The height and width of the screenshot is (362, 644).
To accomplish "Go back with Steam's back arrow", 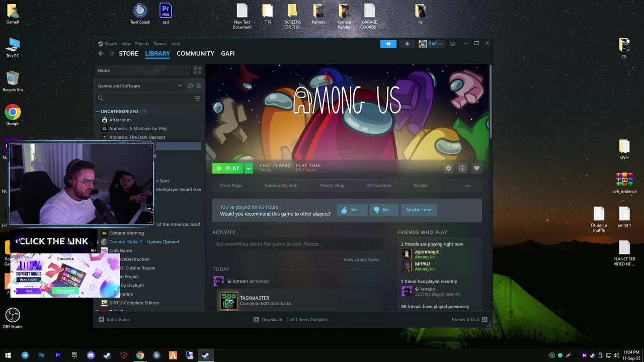I will (101, 53).
